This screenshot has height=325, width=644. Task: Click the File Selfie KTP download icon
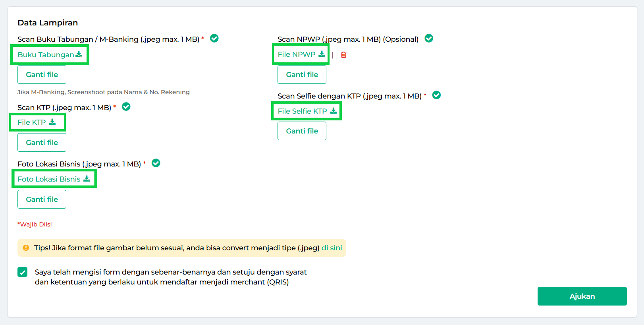[334, 111]
